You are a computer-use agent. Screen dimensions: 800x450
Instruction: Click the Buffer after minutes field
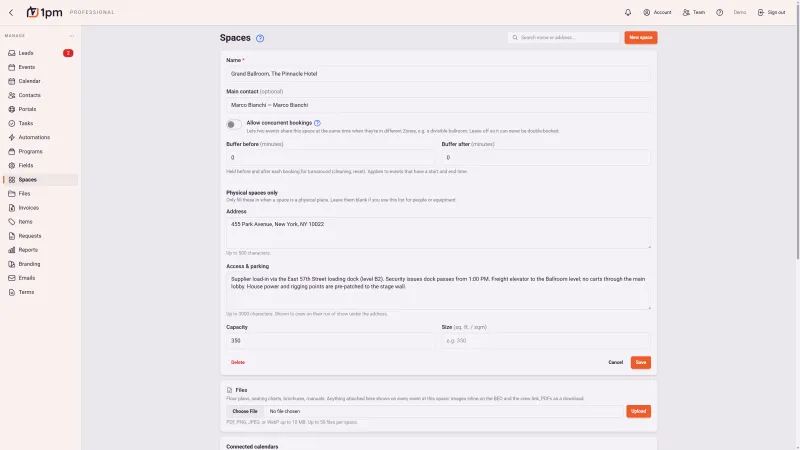546,158
